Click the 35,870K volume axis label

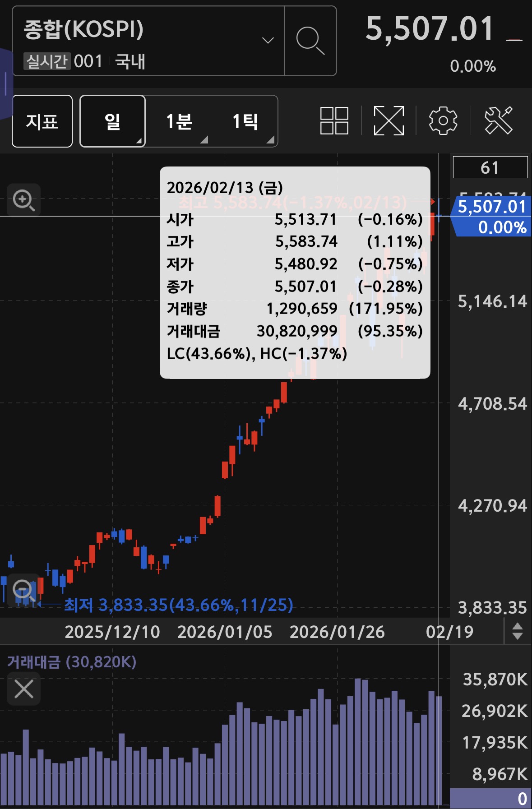point(495,679)
